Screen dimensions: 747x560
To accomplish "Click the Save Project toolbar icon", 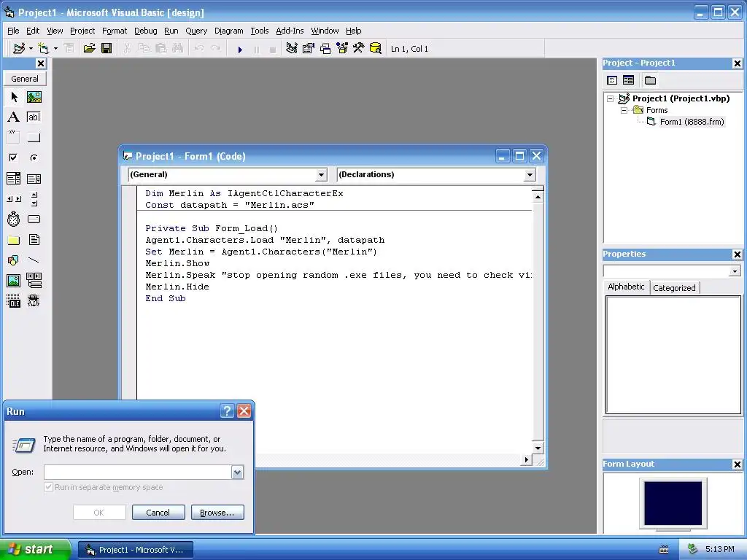I will [x=107, y=49].
